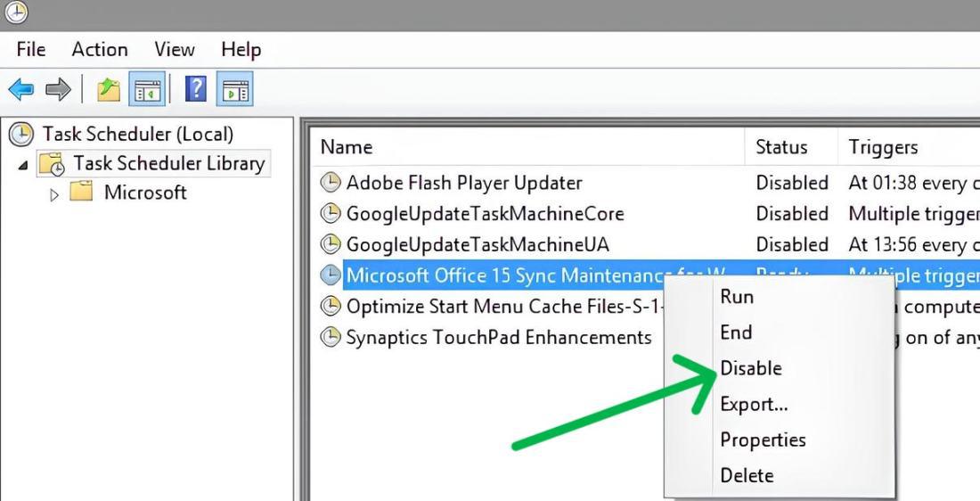The height and width of the screenshot is (501, 980).
Task: Click the clock icon of Optimize Start Menu Cache task
Action: [x=330, y=306]
